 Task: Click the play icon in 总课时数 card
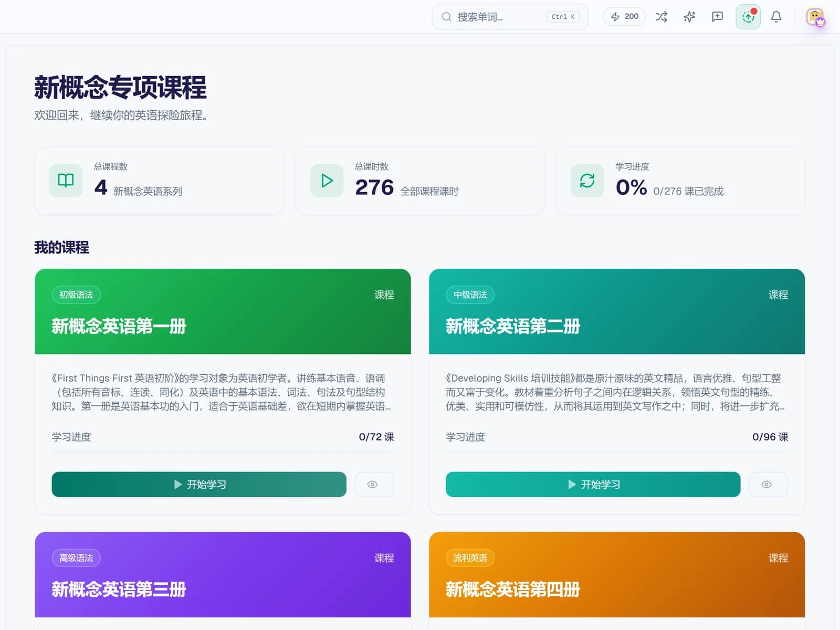click(x=327, y=181)
